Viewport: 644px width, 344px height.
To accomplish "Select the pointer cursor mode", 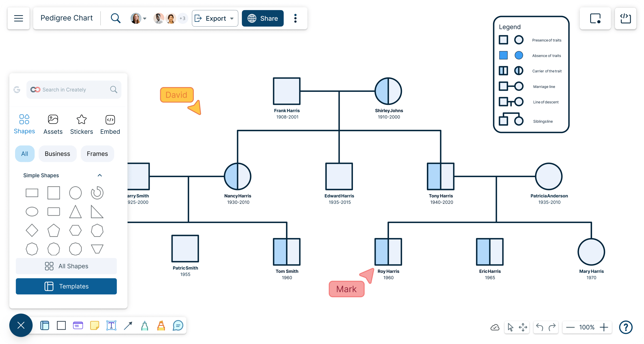I will [x=510, y=327].
